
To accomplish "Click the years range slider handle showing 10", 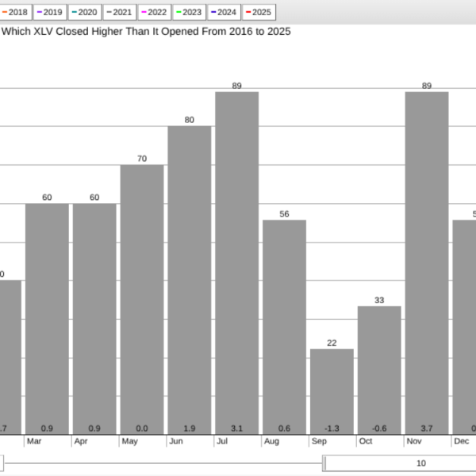I will (399, 463).
